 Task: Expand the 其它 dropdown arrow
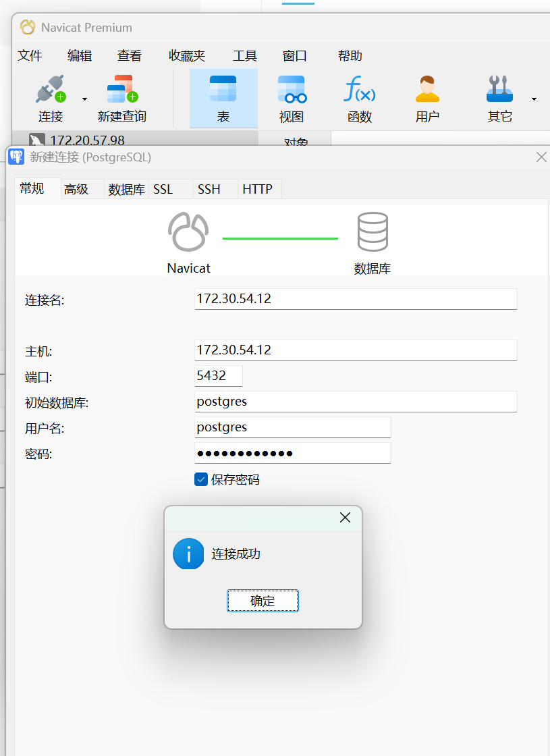[x=534, y=99]
